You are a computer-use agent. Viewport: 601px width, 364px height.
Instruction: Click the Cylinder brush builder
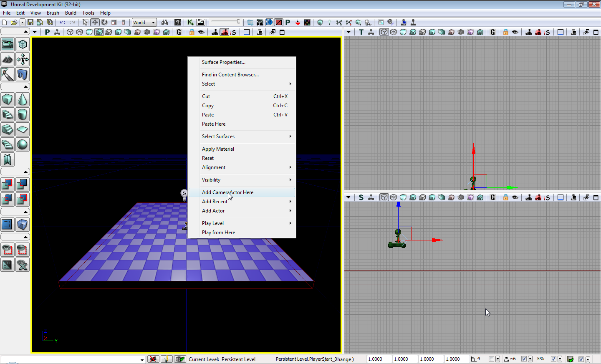(x=23, y=114)
